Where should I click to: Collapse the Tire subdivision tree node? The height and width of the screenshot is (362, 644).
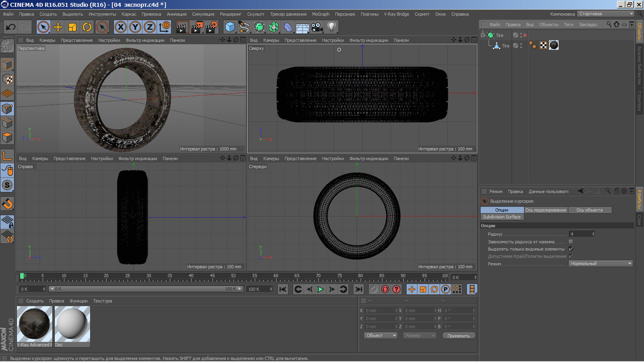483,35
